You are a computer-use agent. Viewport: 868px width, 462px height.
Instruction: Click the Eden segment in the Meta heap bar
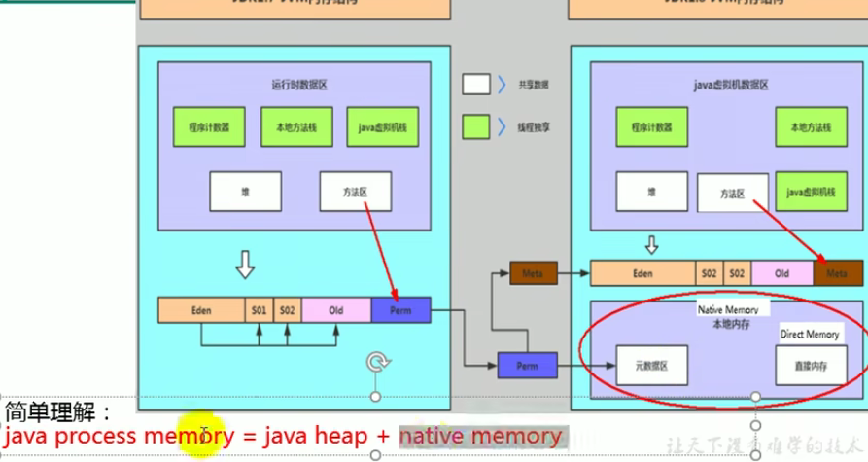tap(642, 273)
